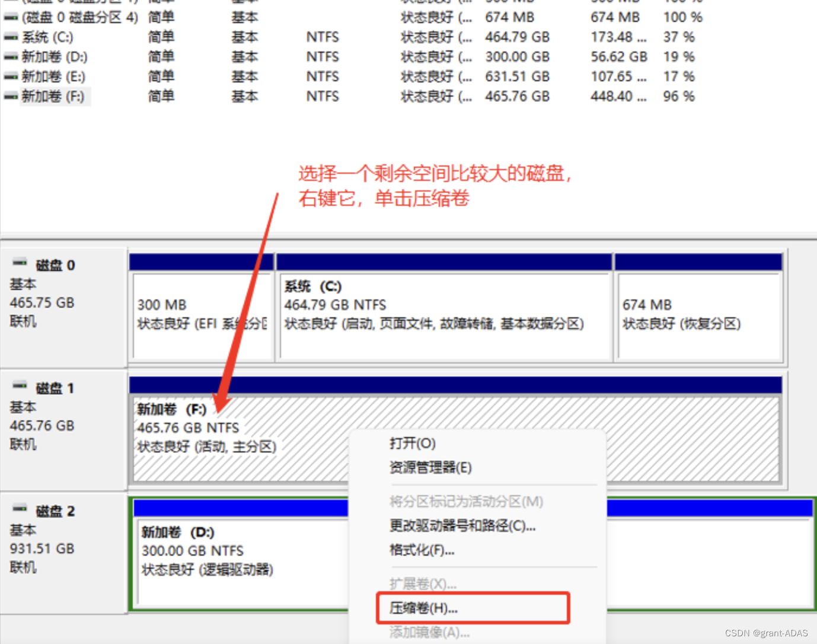Click the disk icon next to 磁盘 0
Screen dimensions: 817x644
coord(20,262)
